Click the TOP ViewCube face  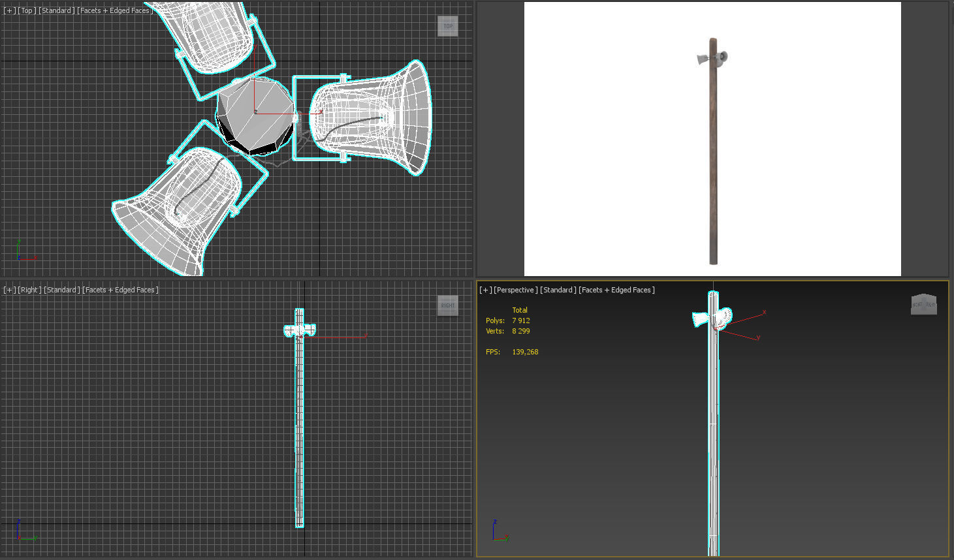pyautogui.click(x=448, y=26)
